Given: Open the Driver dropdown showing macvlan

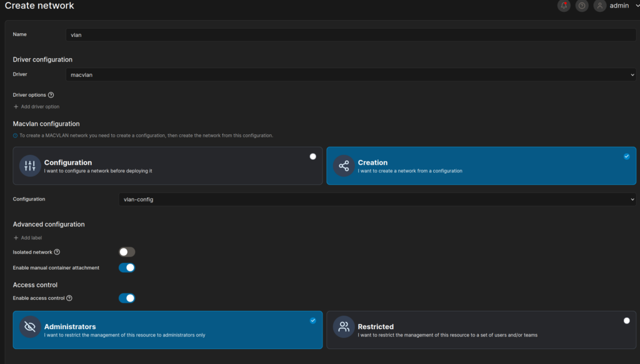Looking at the screenshot, I should 351,75.
